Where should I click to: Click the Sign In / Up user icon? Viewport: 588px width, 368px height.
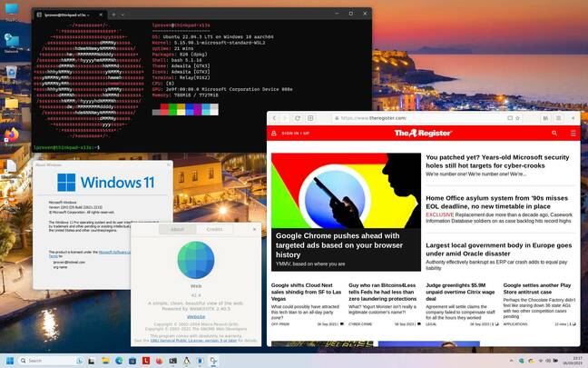[274, 133]
